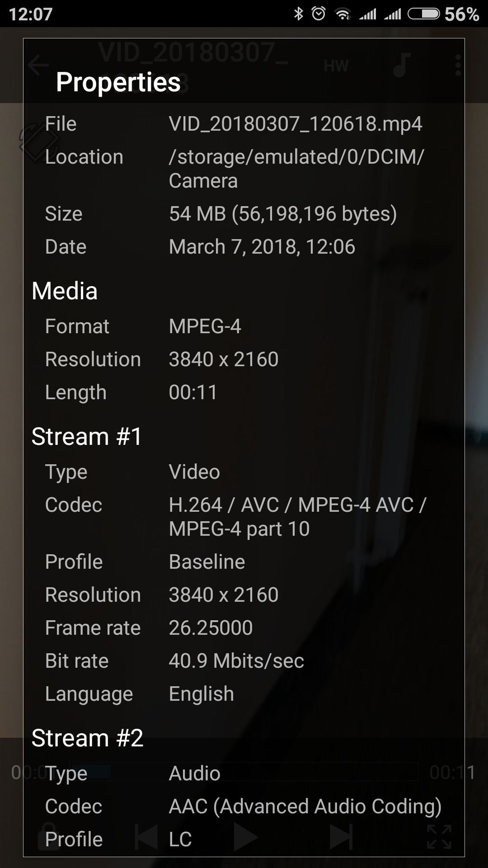Tap the Media section heading
The image size is (488, 868).
(65, 291)
